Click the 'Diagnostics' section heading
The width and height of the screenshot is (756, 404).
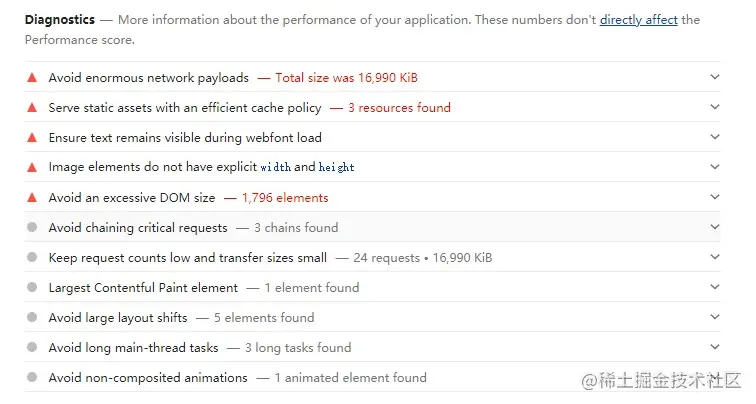pyautogui.click(x=60, y=20)
